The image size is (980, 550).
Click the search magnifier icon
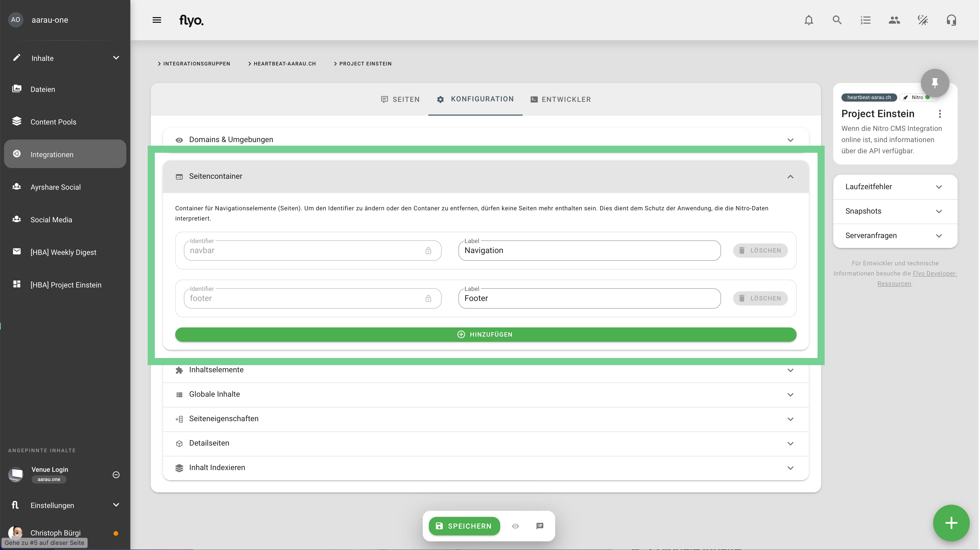(x=837, y=20)
